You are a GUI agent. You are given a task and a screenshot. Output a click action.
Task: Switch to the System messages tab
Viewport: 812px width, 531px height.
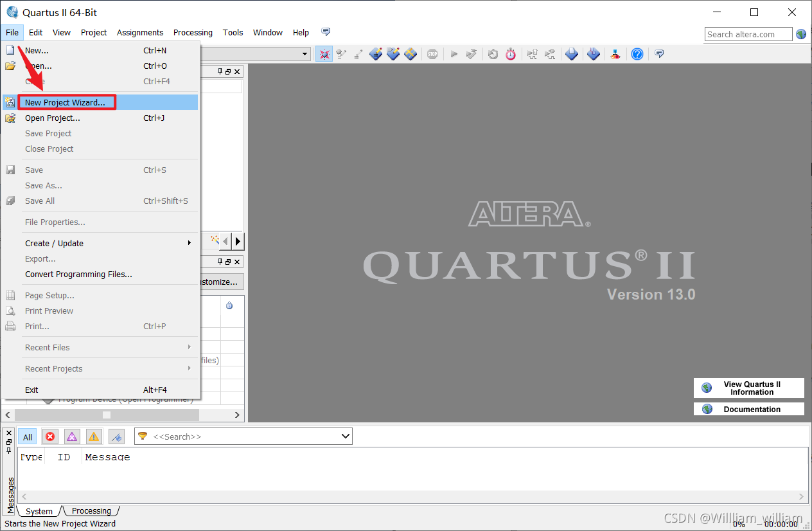[x=39, y=511]
